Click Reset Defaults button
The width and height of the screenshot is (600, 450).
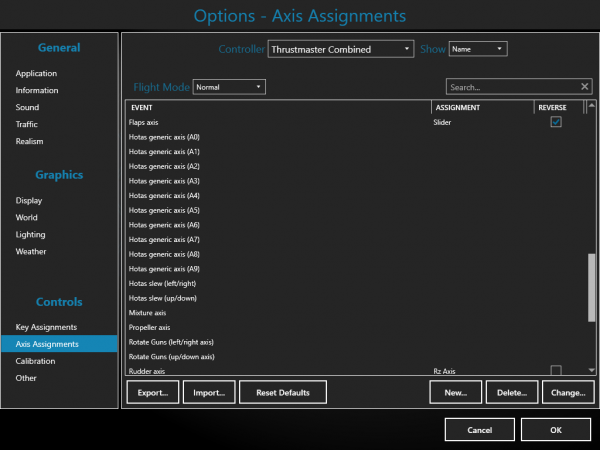tap(283, 393)
